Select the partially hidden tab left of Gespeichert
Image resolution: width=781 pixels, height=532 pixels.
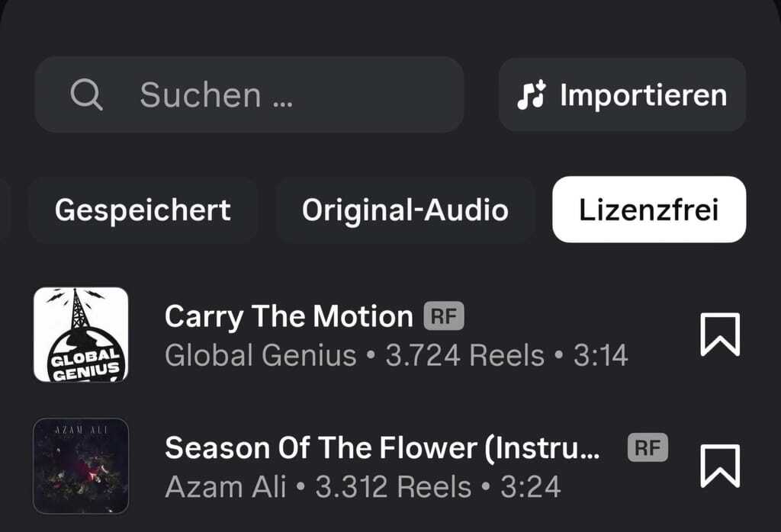[x=5, y=210]
